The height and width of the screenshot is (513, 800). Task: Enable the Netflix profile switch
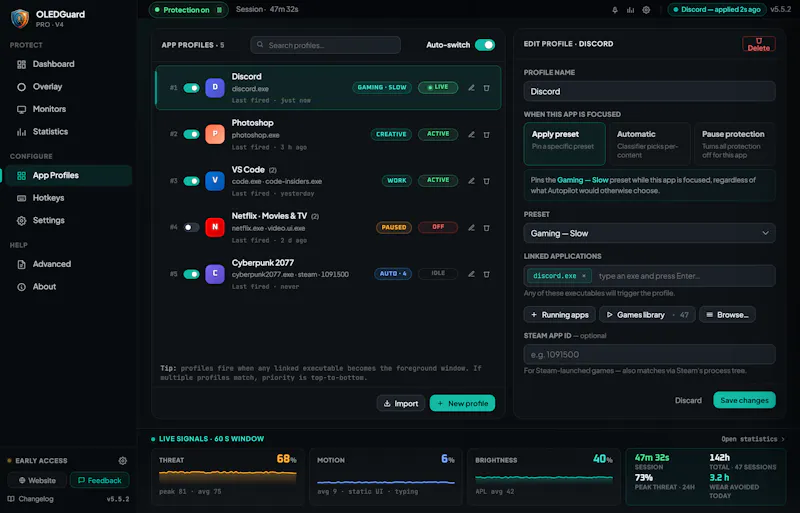click(191, 227)
